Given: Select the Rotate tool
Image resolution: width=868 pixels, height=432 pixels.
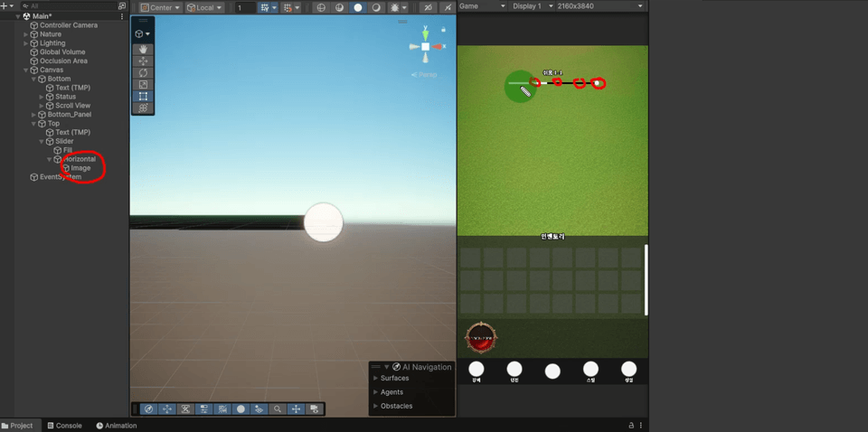Looking at the screenshot, I should [x=143, y=73].
